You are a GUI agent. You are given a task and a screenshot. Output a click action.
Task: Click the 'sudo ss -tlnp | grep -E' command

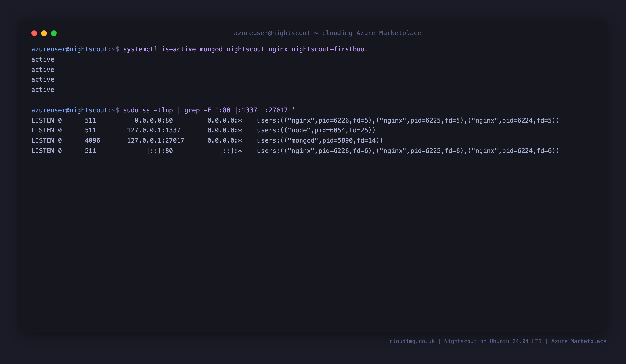209,110
